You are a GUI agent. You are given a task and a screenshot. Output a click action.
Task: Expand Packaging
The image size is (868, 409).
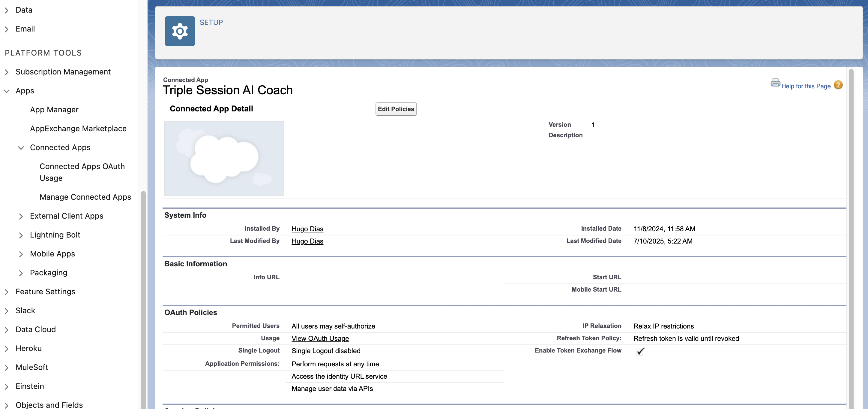coord(21,273)
